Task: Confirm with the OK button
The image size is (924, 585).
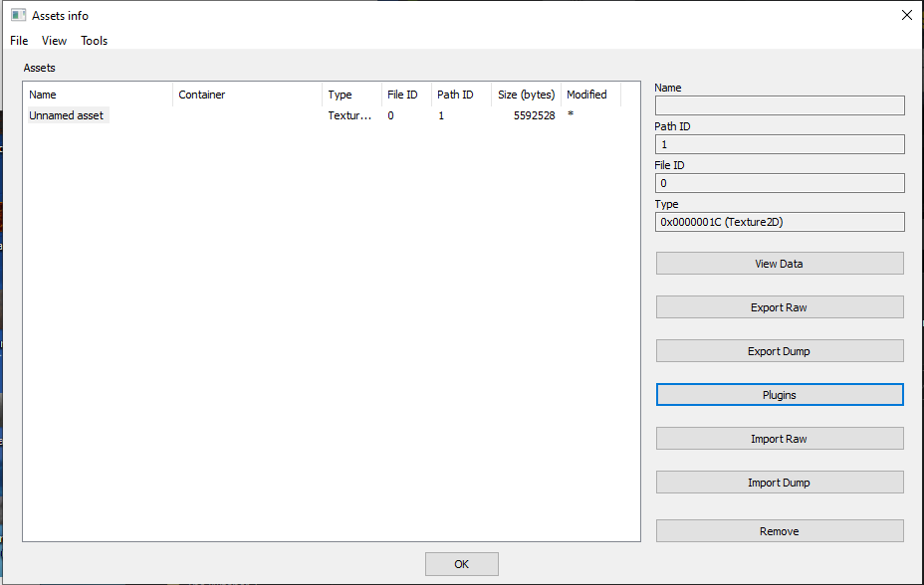Action: coord(461,564)
